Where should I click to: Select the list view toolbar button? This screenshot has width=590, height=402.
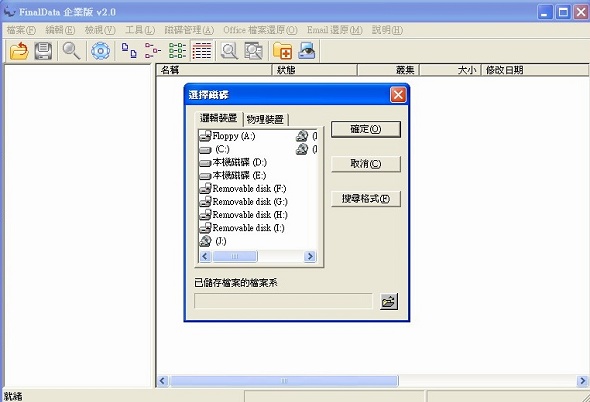[177, 51]
